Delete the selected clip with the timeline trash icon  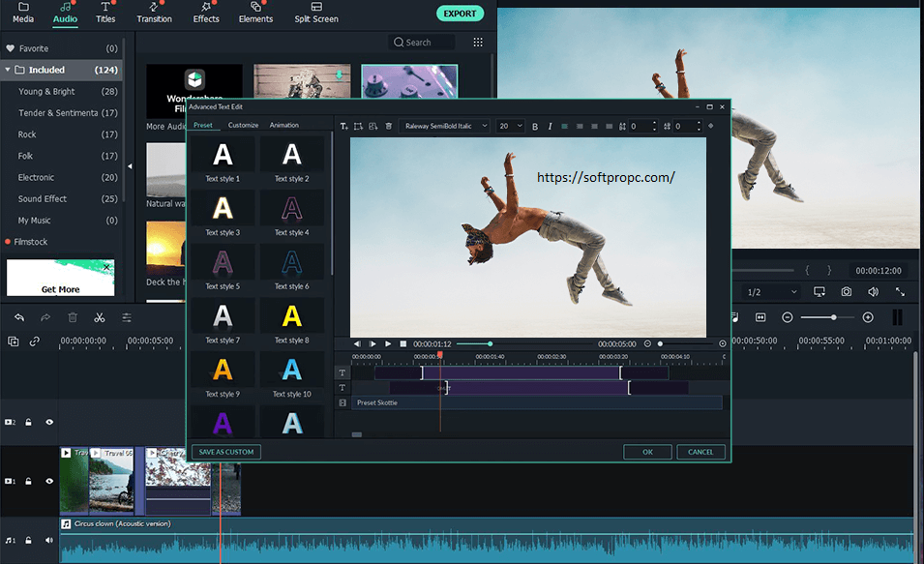point(73,317)
